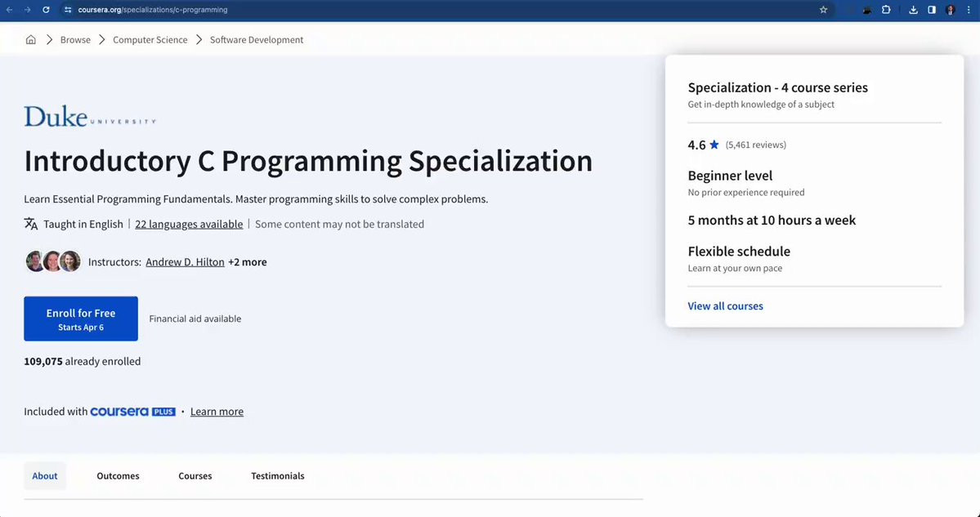Go back using the browser back arrow
Image resolution: width=980 pixels, height=517 pixels.
point(9,10)
